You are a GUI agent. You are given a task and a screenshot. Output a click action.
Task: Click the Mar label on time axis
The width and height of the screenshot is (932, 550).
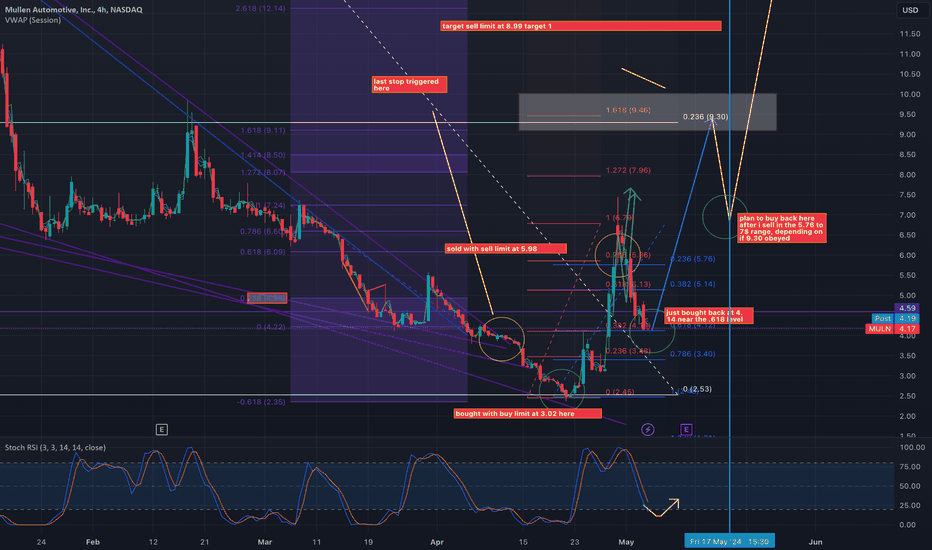pos(265,542)
